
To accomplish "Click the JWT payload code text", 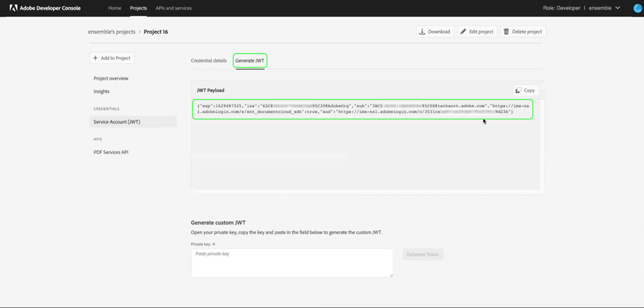I will 363,109.
